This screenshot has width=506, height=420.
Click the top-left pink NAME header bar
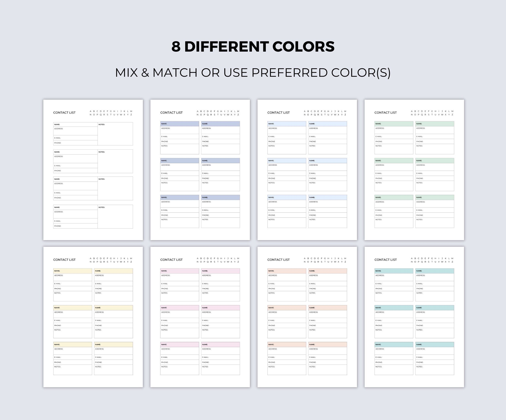tap(180, 271)
